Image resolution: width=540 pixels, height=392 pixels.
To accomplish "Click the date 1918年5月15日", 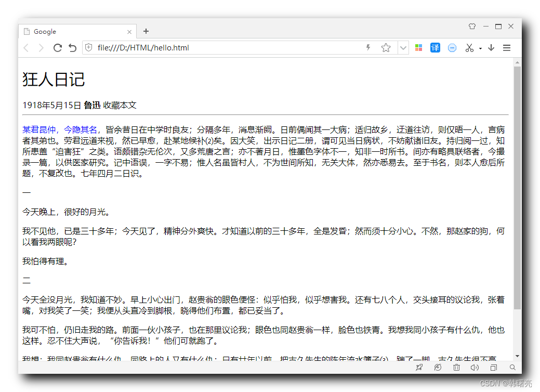I will [51, 105].
